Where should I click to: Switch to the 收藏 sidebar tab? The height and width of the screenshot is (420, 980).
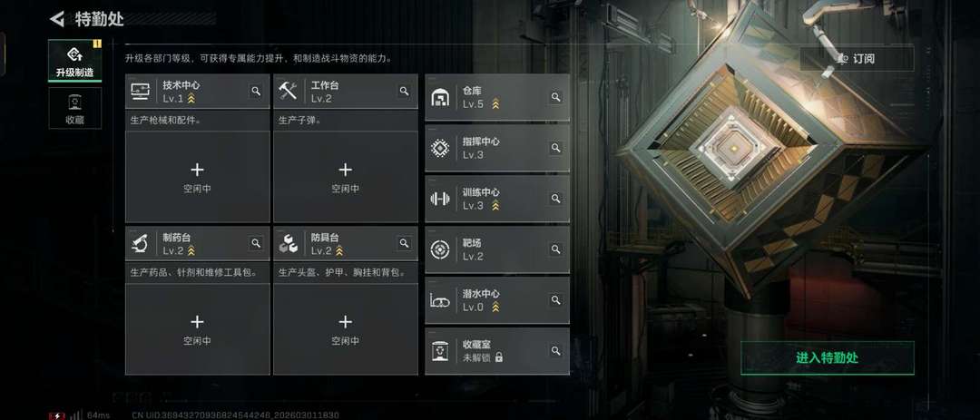(x=75, y=108)
